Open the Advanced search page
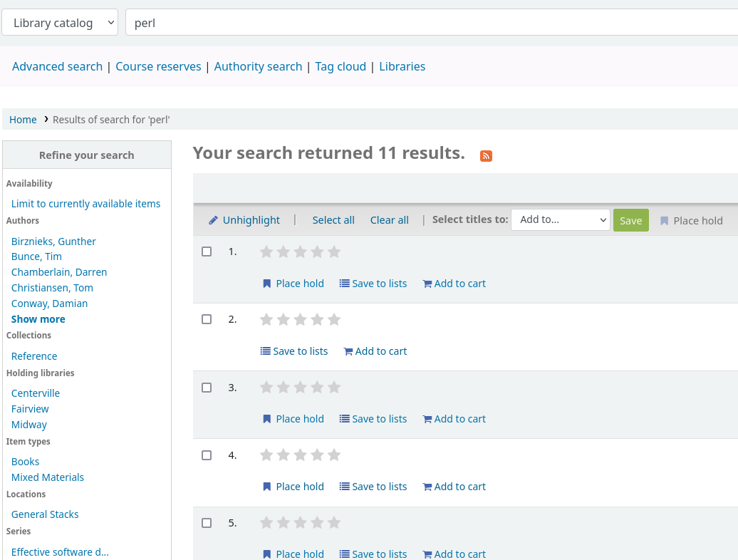The image size is (738, 560). [x=57, y=67]
